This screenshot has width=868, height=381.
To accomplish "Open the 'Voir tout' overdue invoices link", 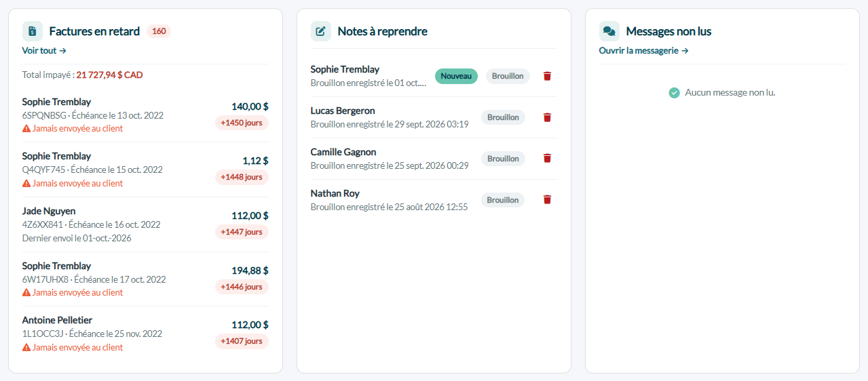I will pyautogui.click(x=44, y=50).
